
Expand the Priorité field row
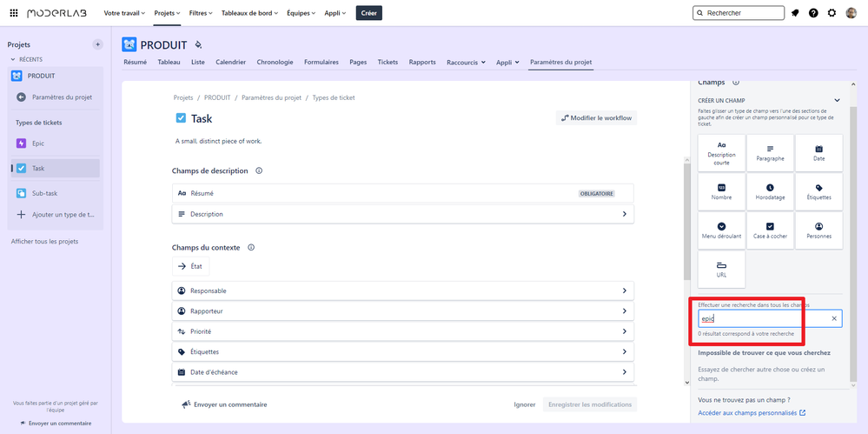(403, 331)
